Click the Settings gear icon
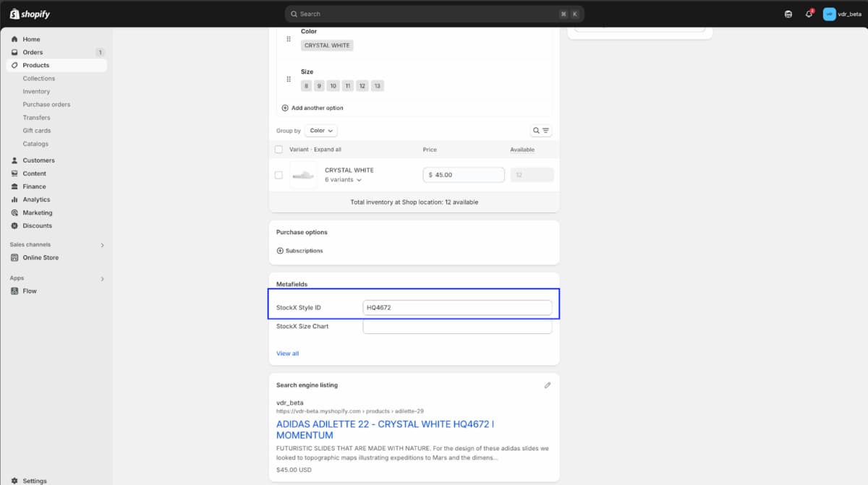Image resolution: width=868 pixels, height=485 pixels. [14, 481]
